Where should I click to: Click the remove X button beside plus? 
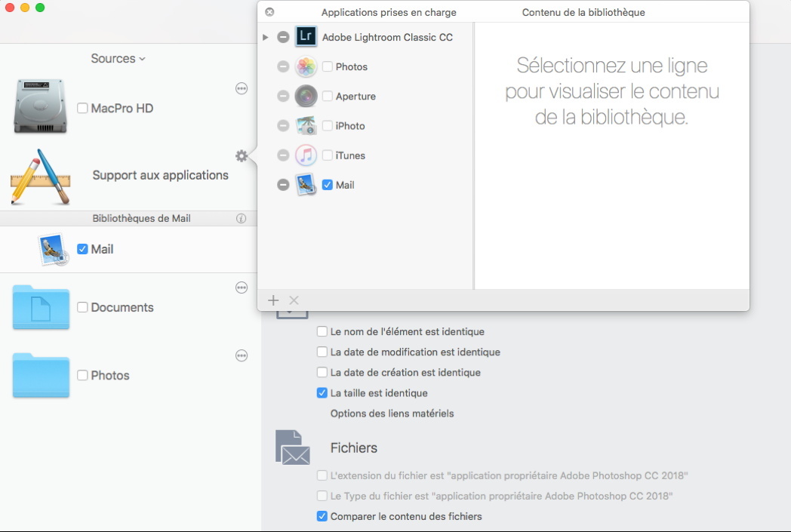[x=294, y=300]
